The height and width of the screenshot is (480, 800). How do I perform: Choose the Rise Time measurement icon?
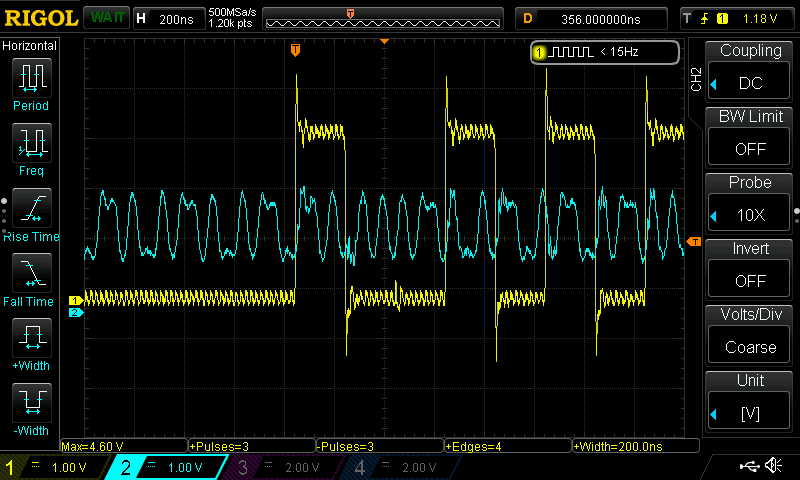(x=32, y=208)
